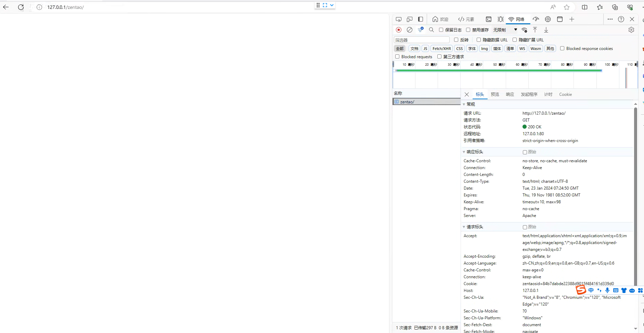
Task: Open the split screen icon
Action: click(584, 7)
